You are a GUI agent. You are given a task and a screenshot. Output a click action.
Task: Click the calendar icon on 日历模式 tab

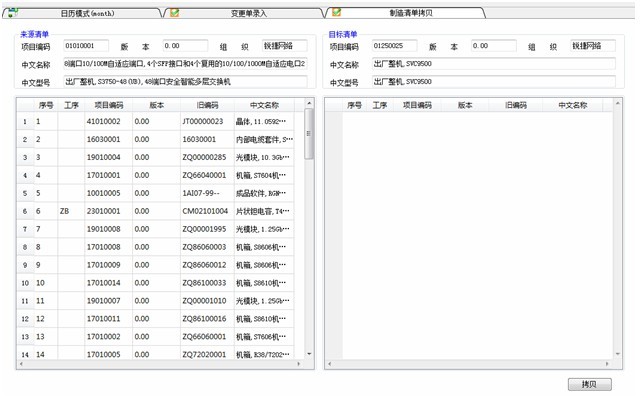click(x=13, y=13)
